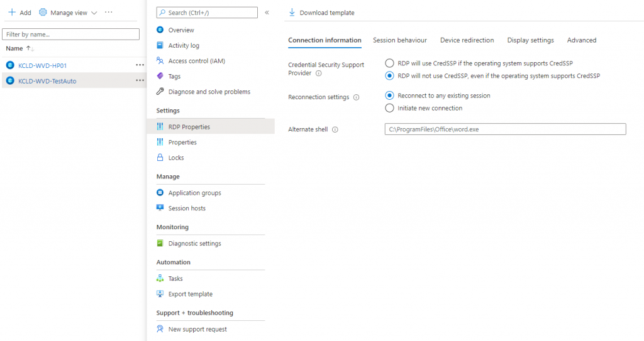Switch to Device redirection tab

[x=467, y=40]
